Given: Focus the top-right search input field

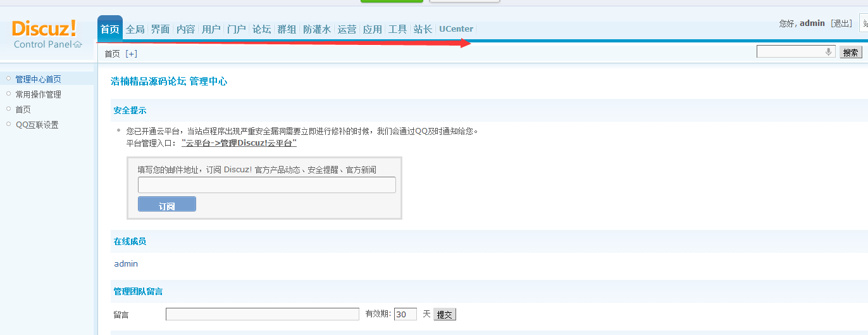Looking at the screenshot, I should (796, 52).
